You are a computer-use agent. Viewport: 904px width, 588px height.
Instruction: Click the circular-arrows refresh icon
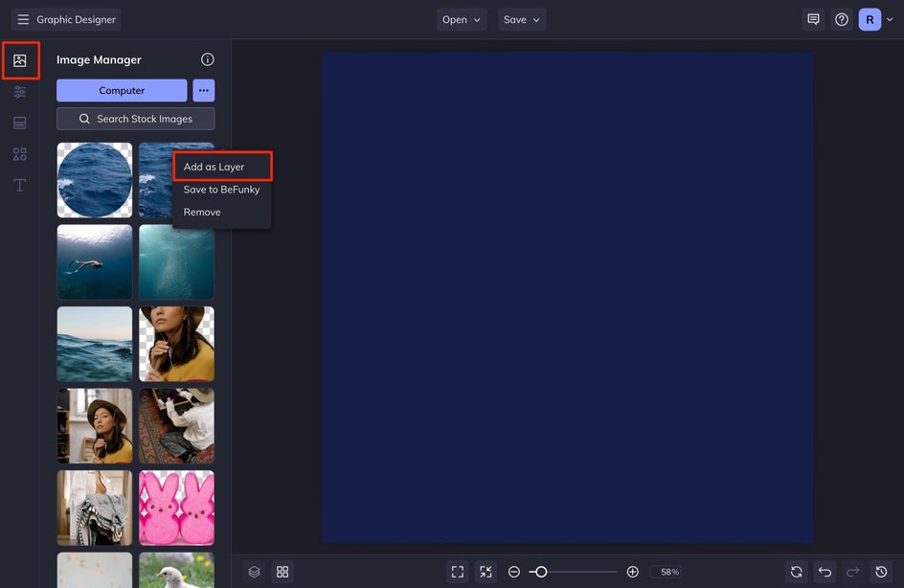[x=797, y=572]
